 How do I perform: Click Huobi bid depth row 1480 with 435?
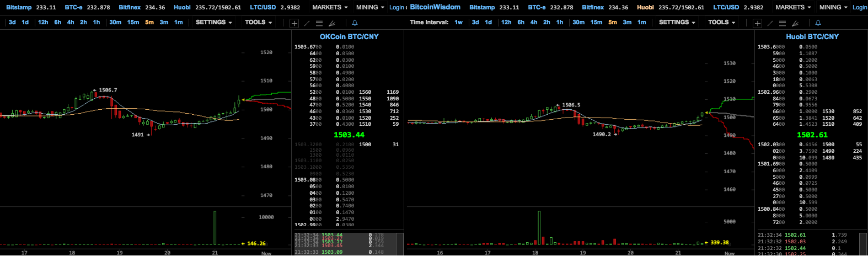(x=842, y=158)
